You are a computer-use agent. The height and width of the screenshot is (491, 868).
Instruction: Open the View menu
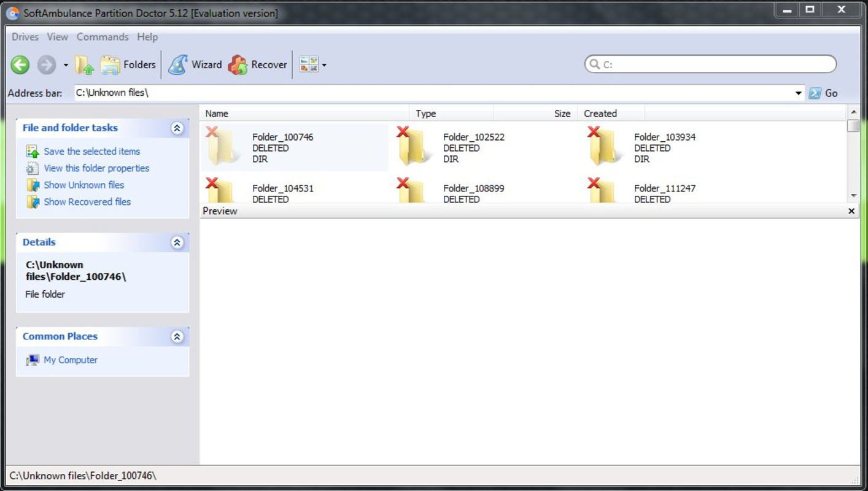tap(58, 37)
